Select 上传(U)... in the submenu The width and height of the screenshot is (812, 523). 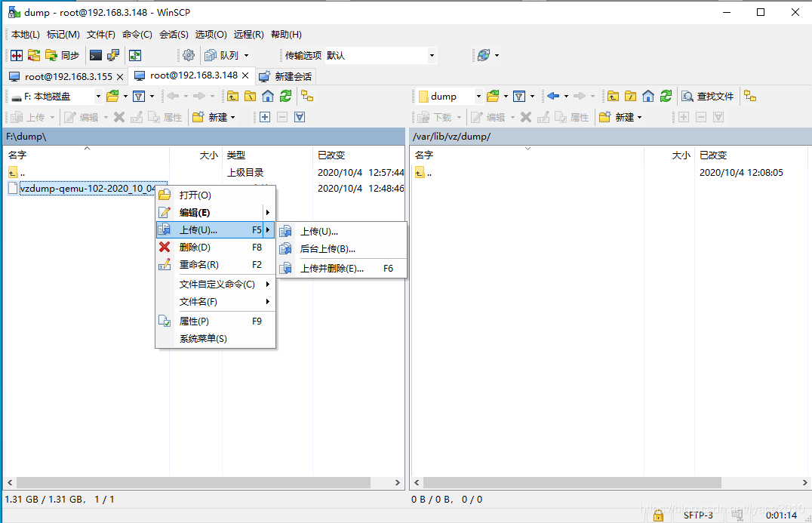342,232
